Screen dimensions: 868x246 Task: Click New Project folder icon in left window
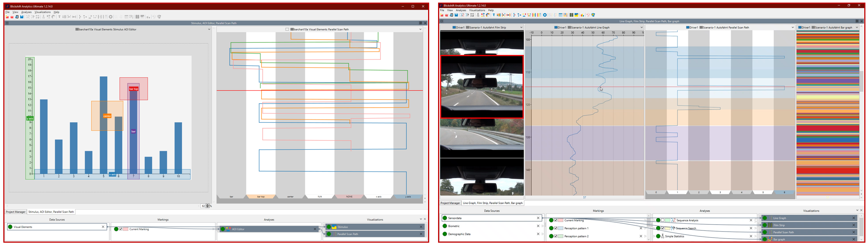[7, 17]
